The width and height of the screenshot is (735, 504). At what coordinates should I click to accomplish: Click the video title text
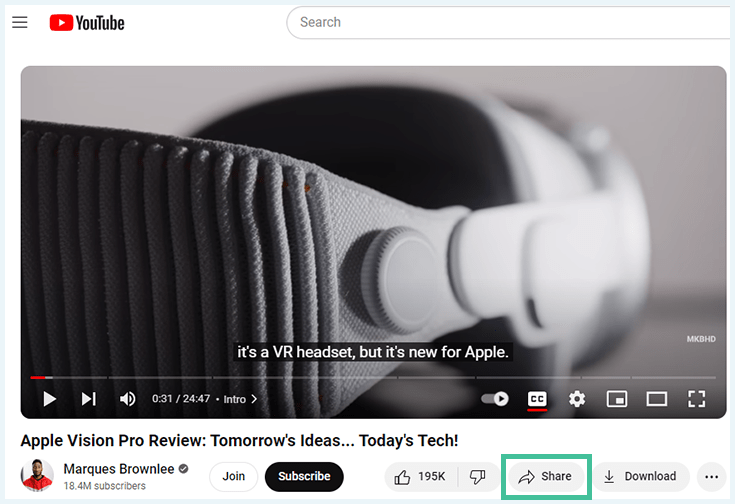tap(239, 441)
